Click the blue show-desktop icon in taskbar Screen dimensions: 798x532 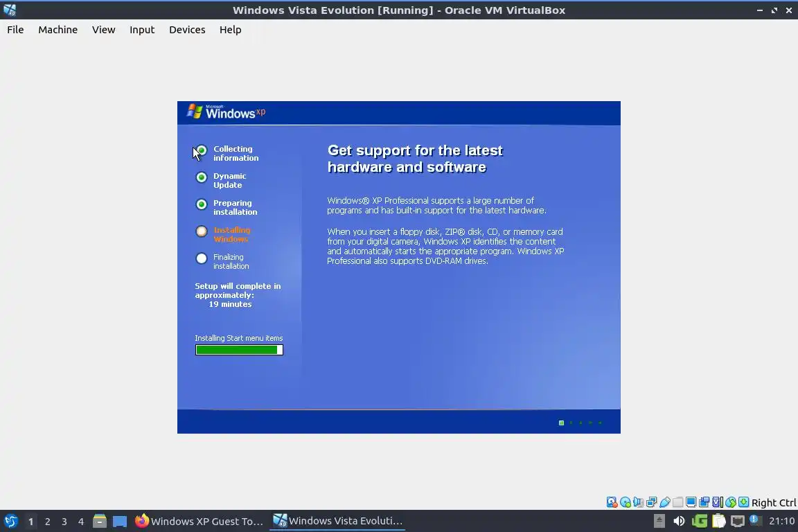coord(120,522)
